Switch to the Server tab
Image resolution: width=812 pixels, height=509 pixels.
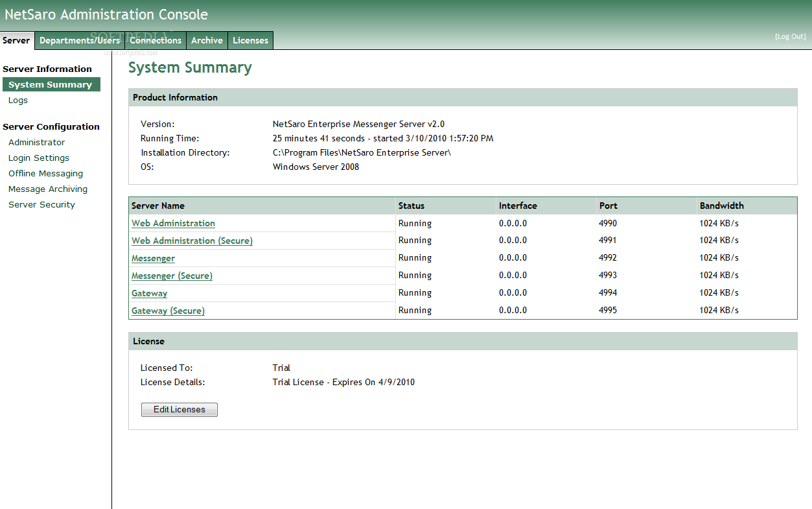(x=17, y=40)
